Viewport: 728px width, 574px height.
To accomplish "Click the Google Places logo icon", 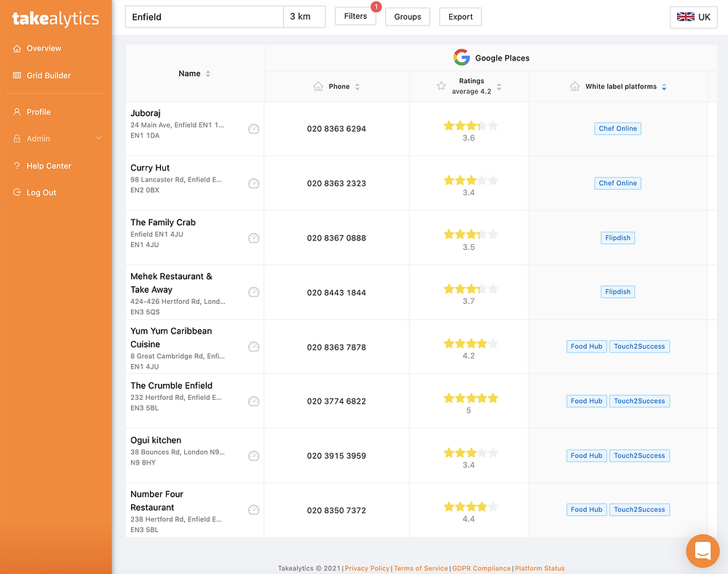I will click(x=462, y=58).
